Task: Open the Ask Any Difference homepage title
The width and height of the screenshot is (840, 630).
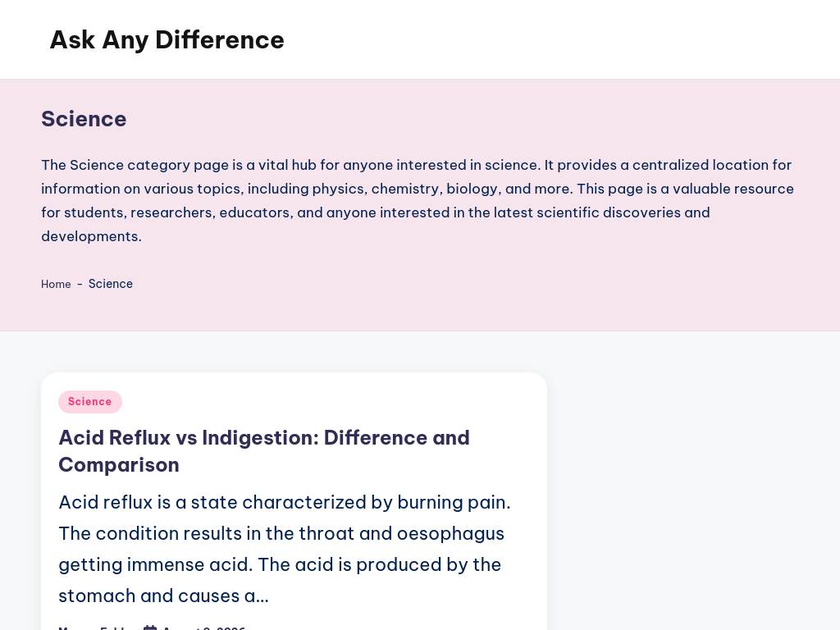Action: click(x=167, y=40)
